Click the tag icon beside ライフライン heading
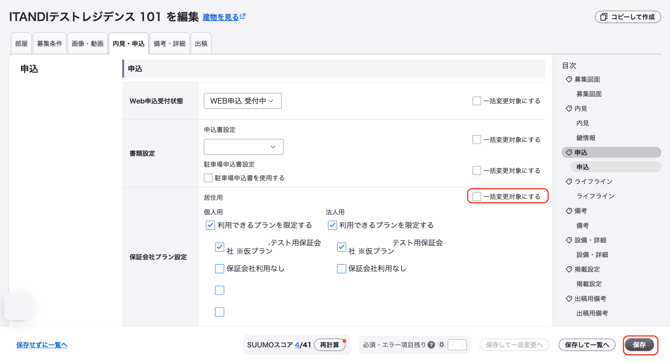 [x=569, y=182]
